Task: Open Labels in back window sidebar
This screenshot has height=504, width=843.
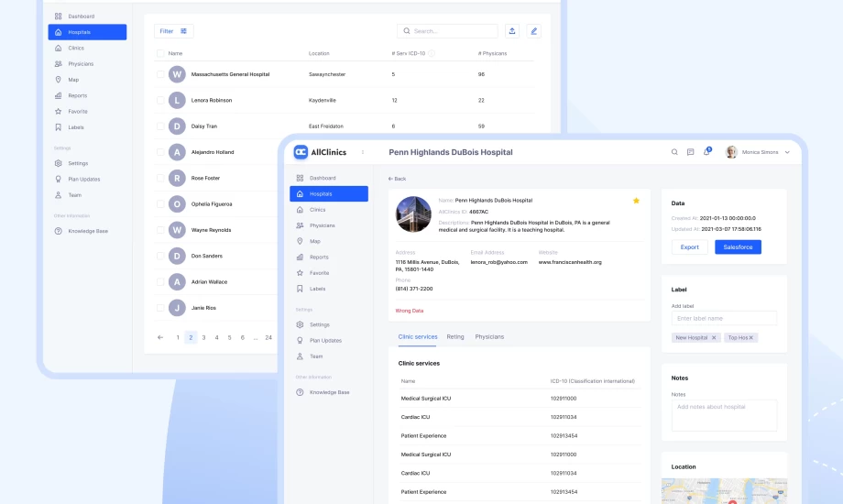Action: [87, 127]
